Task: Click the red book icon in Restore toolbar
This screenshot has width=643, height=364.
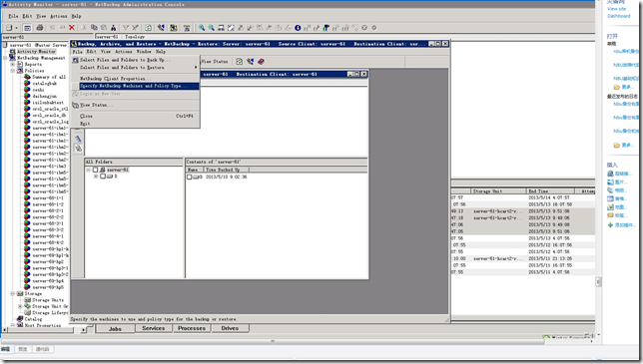Action: [x=261, y=62]
